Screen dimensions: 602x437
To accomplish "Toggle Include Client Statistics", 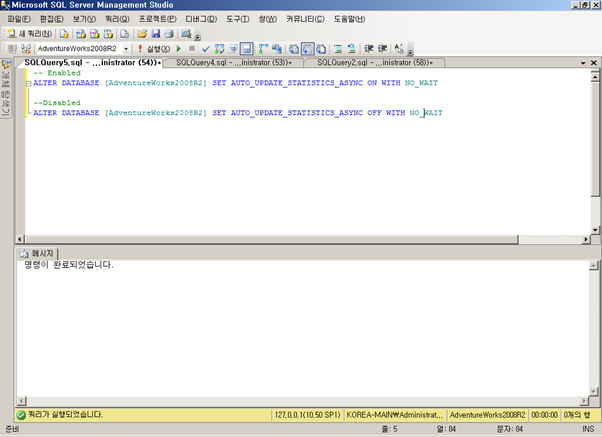I will pos(276,49).
